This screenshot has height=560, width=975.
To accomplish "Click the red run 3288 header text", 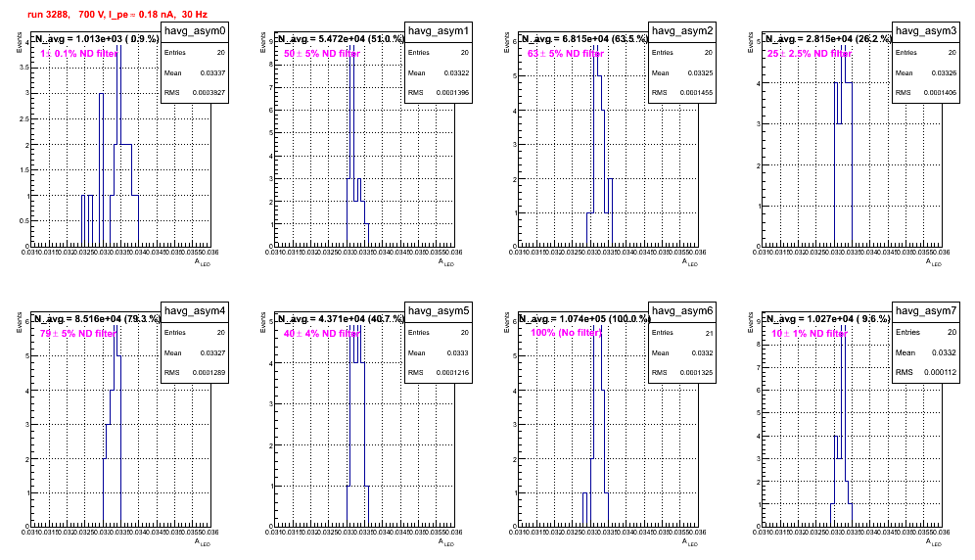I will pos(117,15).
